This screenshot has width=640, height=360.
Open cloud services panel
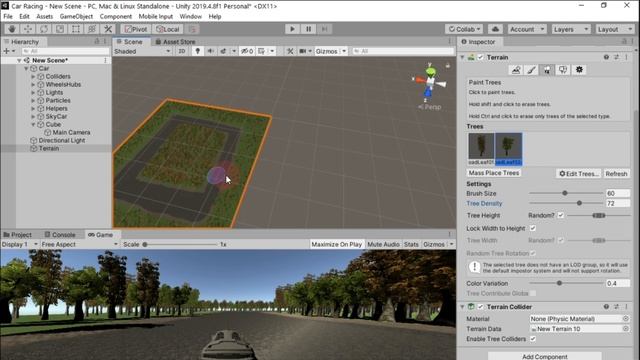(495, 29)
